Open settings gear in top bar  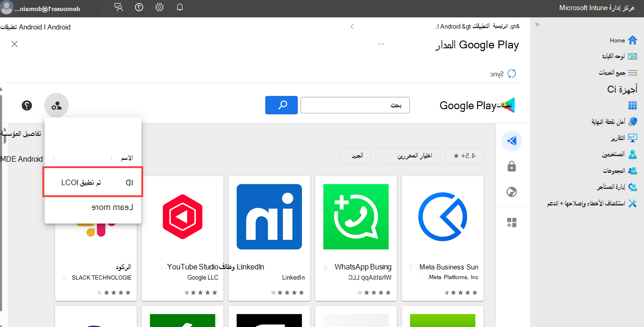click(x=159, y=7)
